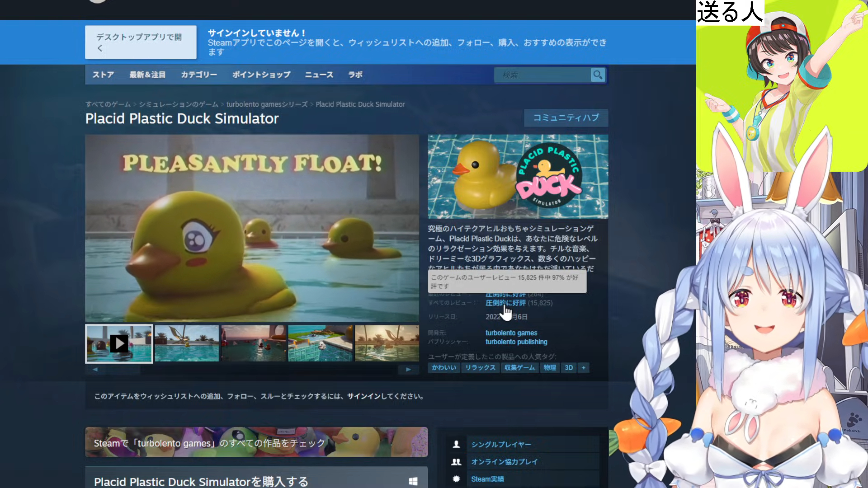Click シミュレーションのゲーム breadcrumb link

click(x=179, y=104)
